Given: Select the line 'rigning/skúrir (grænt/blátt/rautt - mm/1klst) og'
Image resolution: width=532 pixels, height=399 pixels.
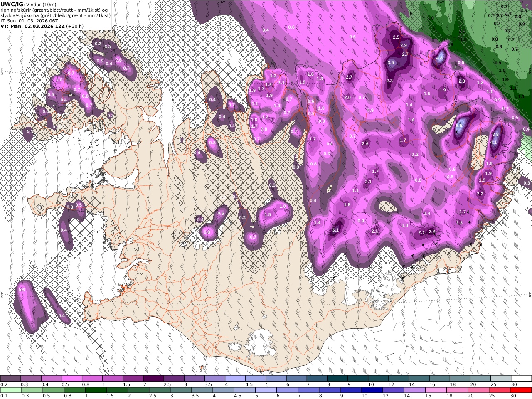Looking at the screenshot, I should point(54,10).
